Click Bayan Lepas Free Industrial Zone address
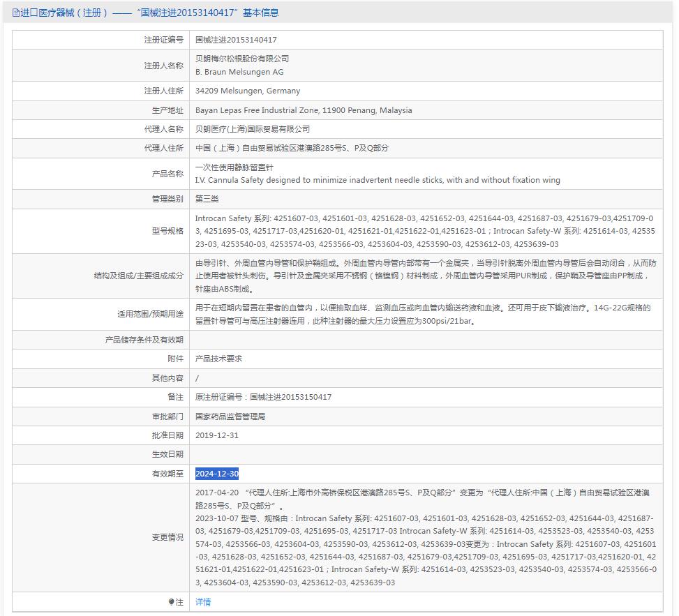Image resolution: width=679 pixels, height=616 pixels. coord(304,110)
